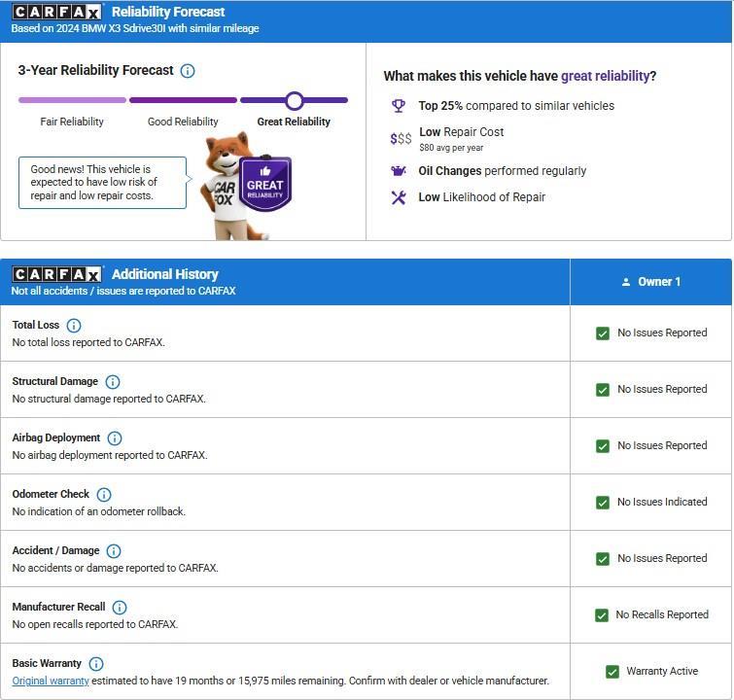Click the Odometer Check green checkmark
The width and height of the screenshot is (734, 700).
point(603,503)
